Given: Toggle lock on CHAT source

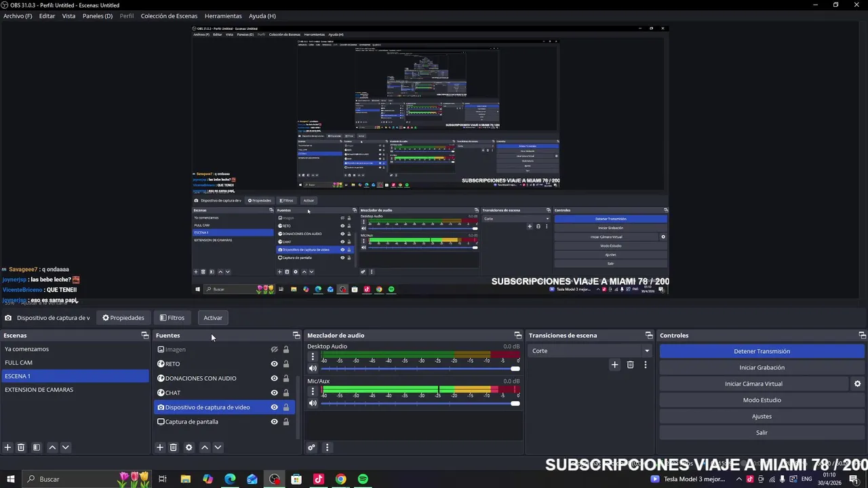Looking at the screenshot, I should pos(286,392).
